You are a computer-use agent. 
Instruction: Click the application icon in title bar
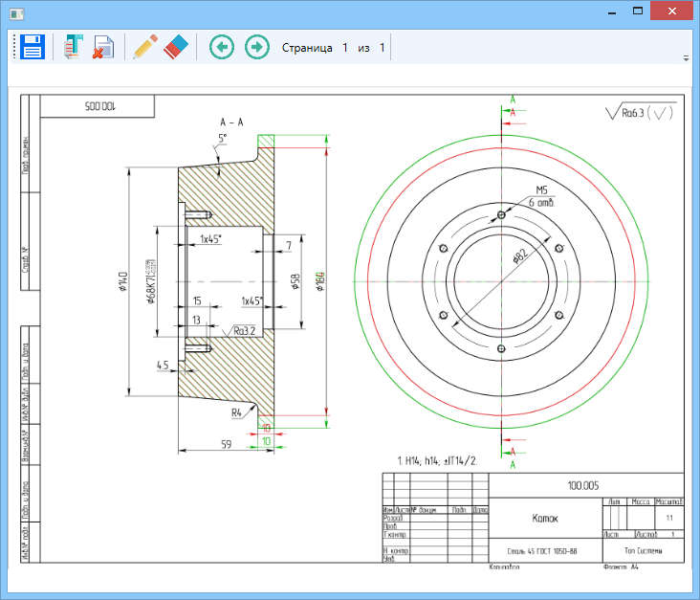point(17,14)
